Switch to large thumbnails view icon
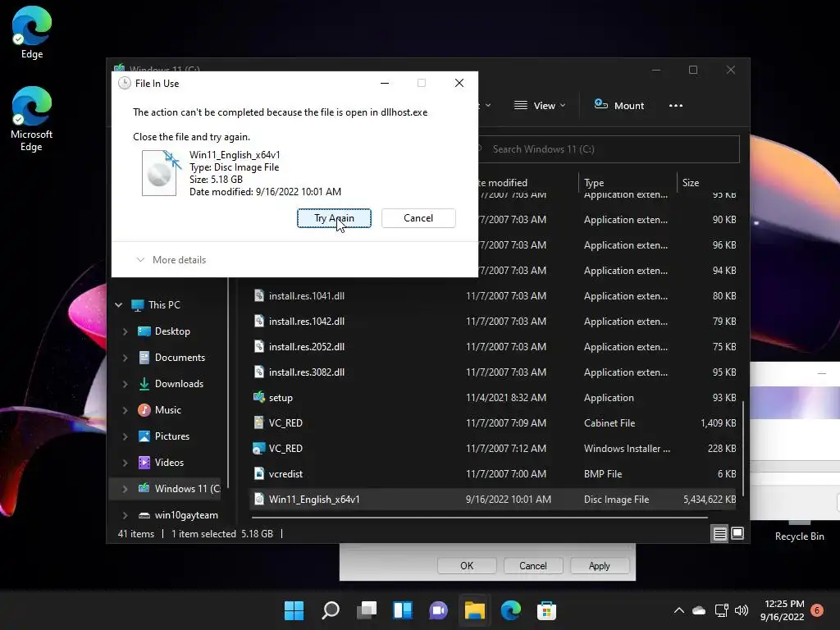The width and height of the screenshot is (840, 630). pos(737,533)
